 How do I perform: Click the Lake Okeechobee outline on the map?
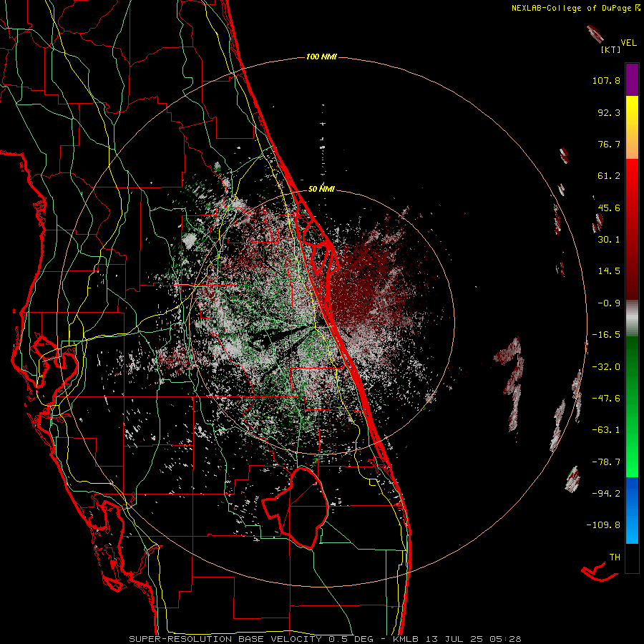296,507
